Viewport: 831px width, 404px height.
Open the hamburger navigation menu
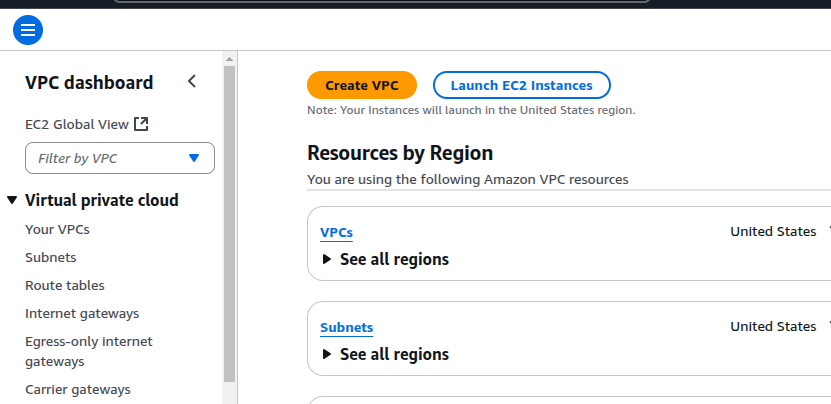(28, 30)
